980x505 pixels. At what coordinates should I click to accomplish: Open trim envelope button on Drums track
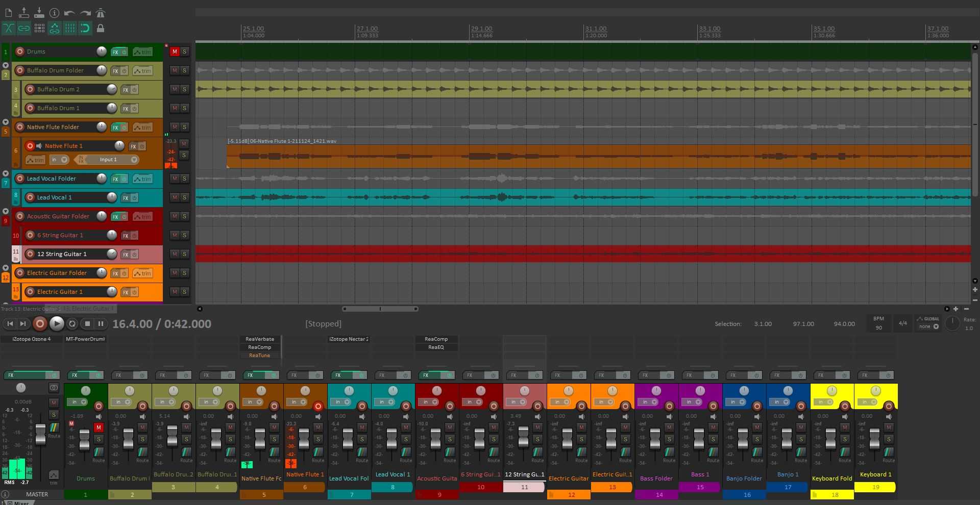click(142, 52)
